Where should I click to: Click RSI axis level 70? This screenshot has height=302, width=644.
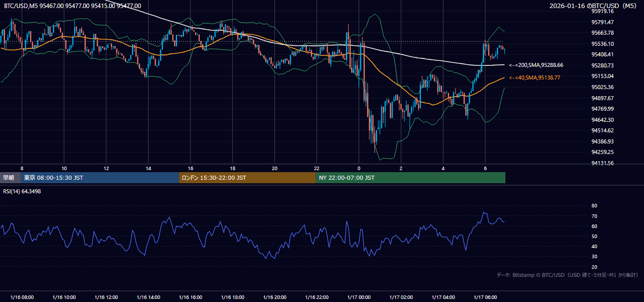point(594,216)
